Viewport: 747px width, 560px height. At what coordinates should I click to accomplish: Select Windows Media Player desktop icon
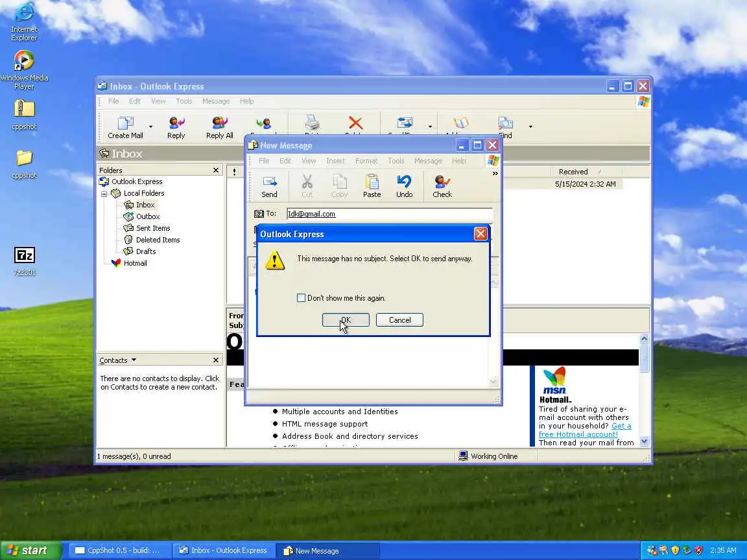click(x=24, y=71)
